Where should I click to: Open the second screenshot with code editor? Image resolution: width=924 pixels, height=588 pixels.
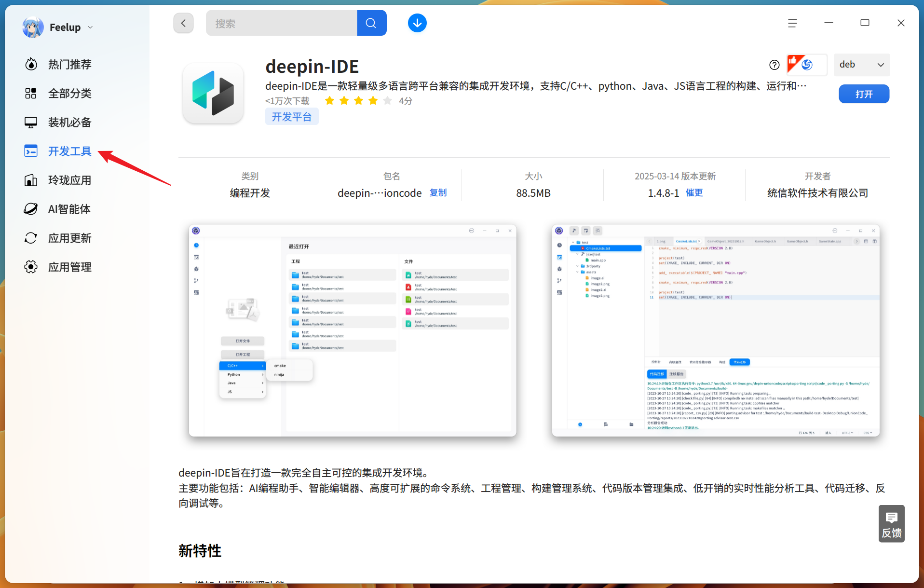point(716,330)
